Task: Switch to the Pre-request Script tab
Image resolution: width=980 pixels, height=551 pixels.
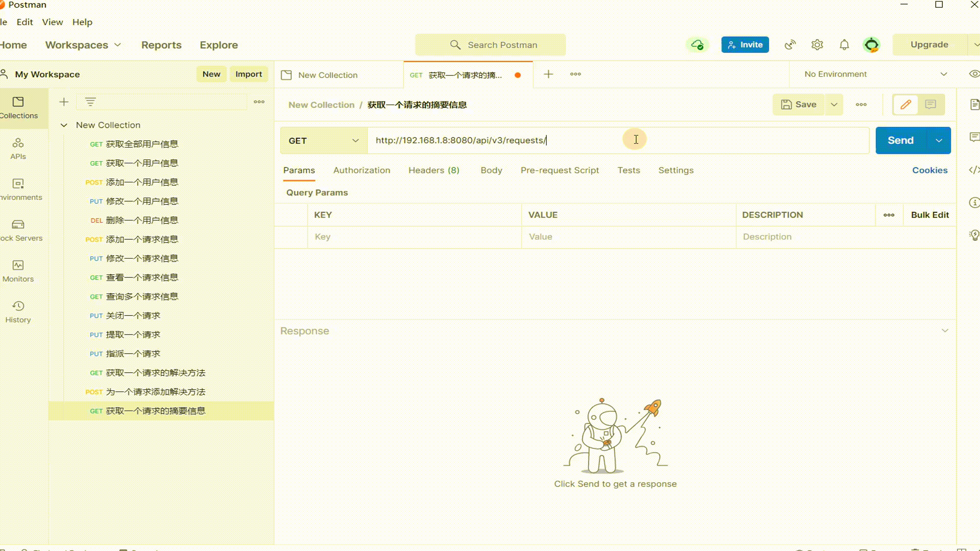Action: coord(560,170)
